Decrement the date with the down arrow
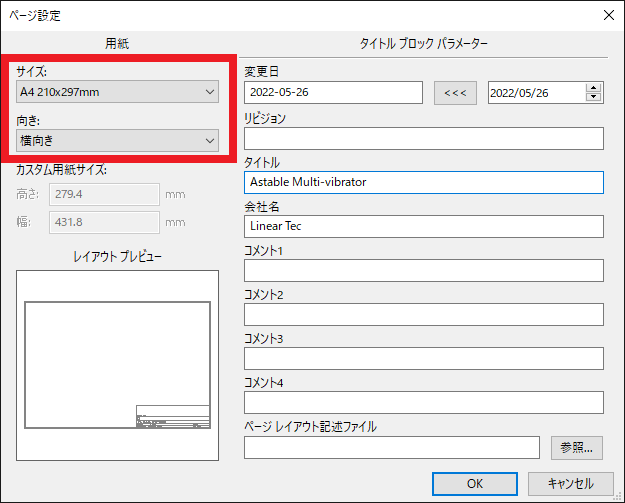This screenshot has height=503, width=625. (594, 98)
